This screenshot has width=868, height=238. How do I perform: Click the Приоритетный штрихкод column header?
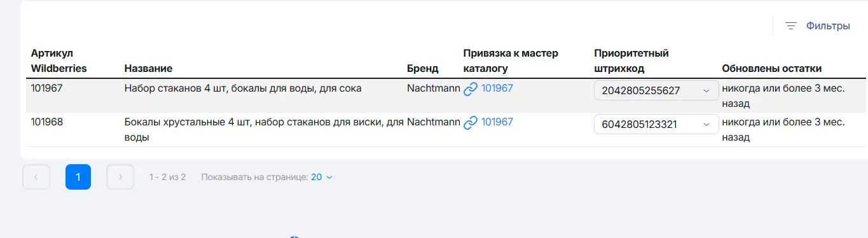631,60
